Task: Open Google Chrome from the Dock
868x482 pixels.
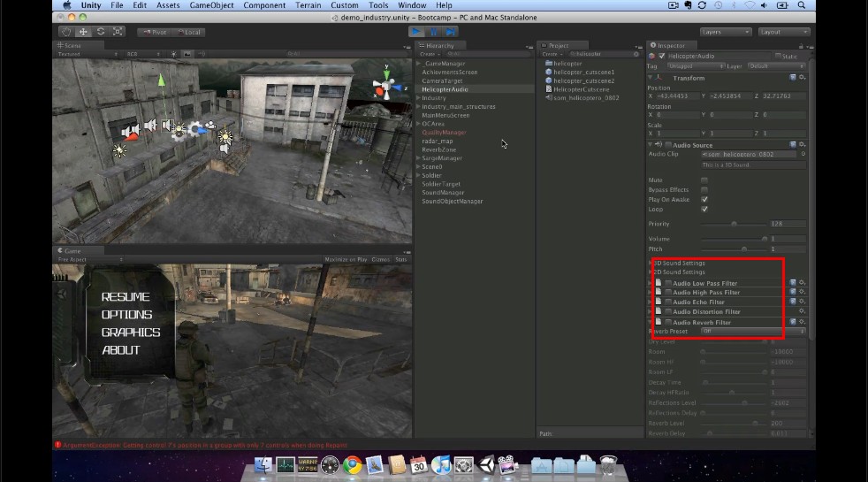Action: point(352,464)
